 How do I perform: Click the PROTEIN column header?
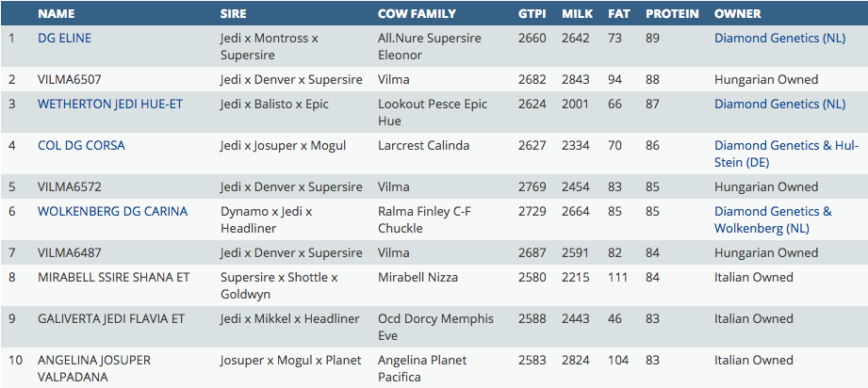[x=672, y=14]
